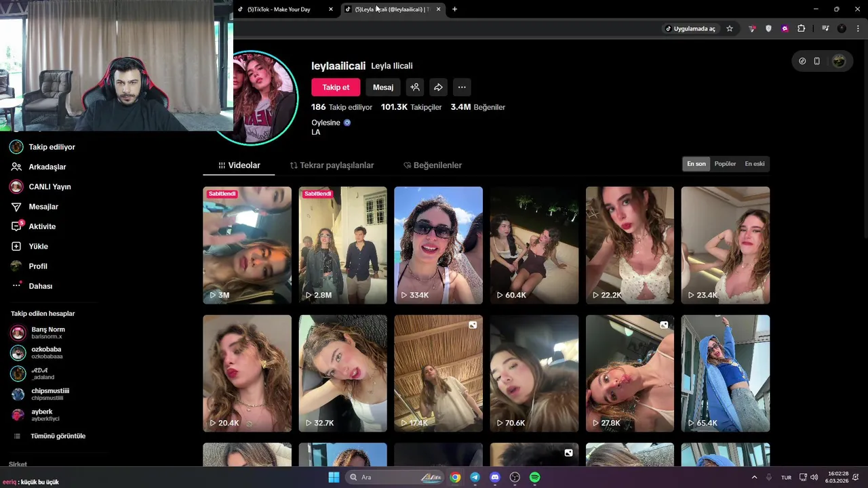Open the Aktivite notifications item
The image size is (868, 488).
point(33,226)
